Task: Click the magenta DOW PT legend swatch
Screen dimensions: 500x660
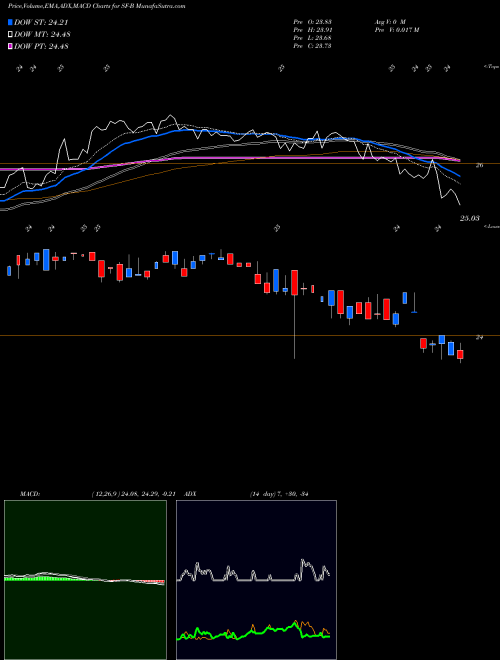Action: 10,46
